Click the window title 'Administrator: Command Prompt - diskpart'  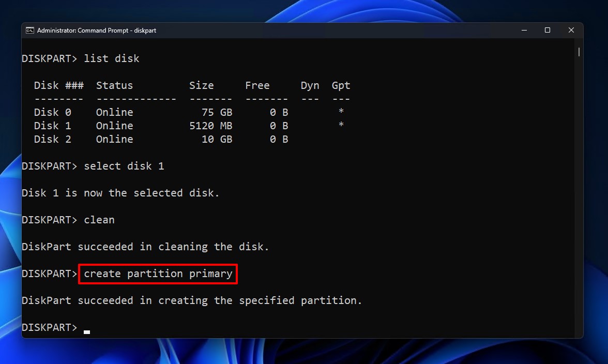(96, 31)
